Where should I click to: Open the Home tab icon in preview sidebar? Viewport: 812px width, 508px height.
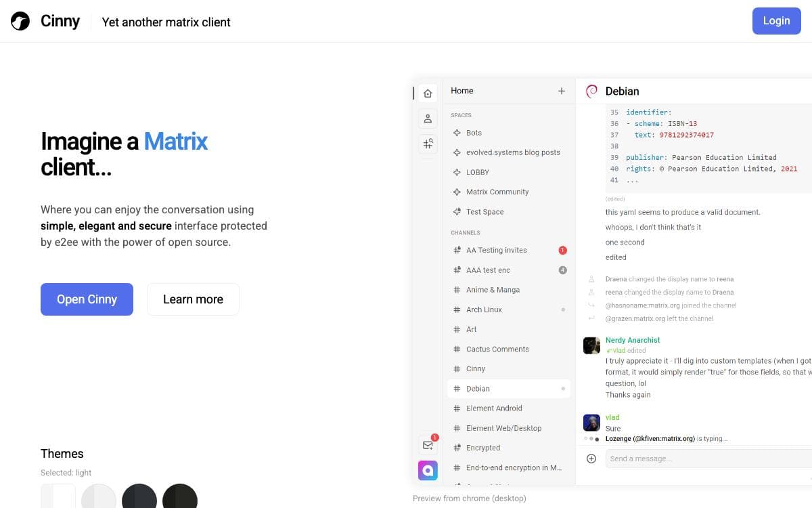pos(428,93)
